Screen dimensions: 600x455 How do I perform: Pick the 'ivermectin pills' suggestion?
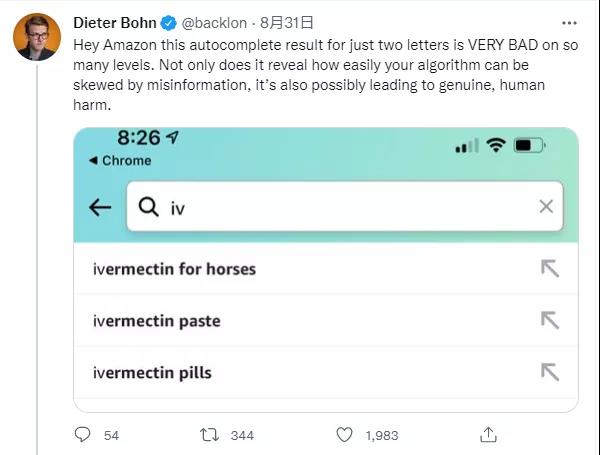152,373
